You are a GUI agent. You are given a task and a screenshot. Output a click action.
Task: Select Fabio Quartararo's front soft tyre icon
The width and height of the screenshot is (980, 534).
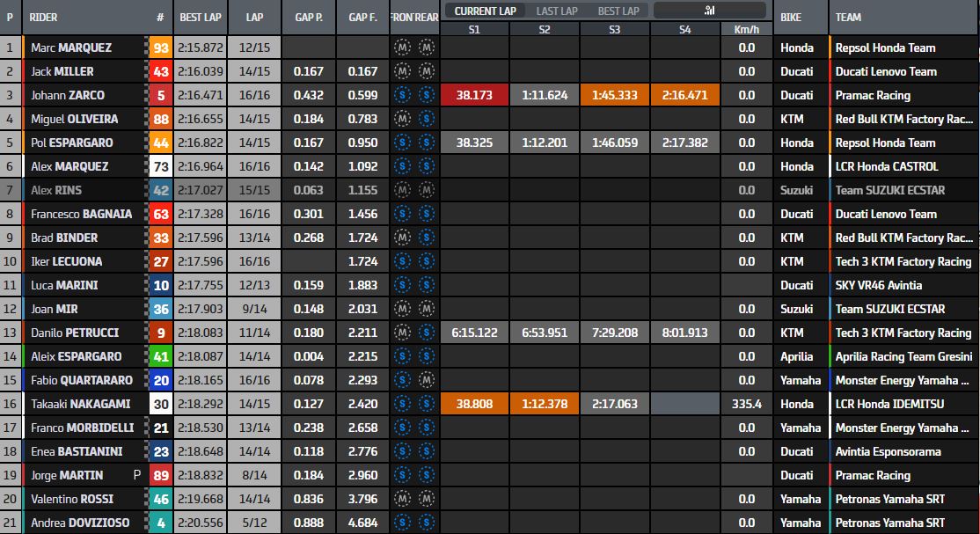tap(403, 380)
